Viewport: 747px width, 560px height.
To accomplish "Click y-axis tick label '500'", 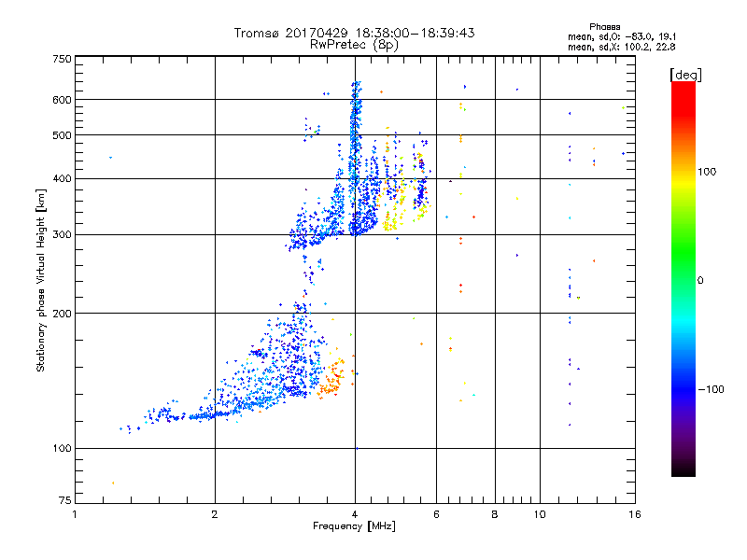I will tap(62, 135).
